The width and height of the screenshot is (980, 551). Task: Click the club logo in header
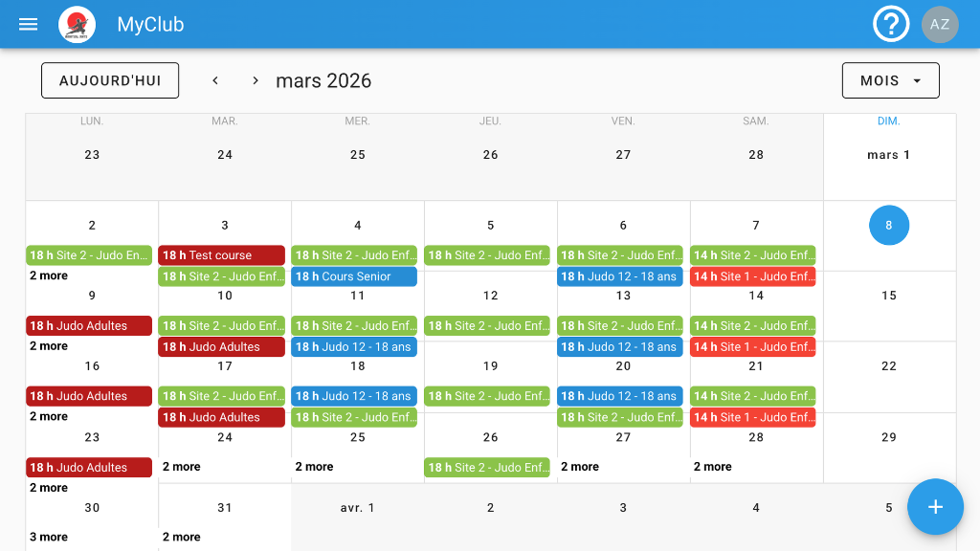click(x=77, y=24)
